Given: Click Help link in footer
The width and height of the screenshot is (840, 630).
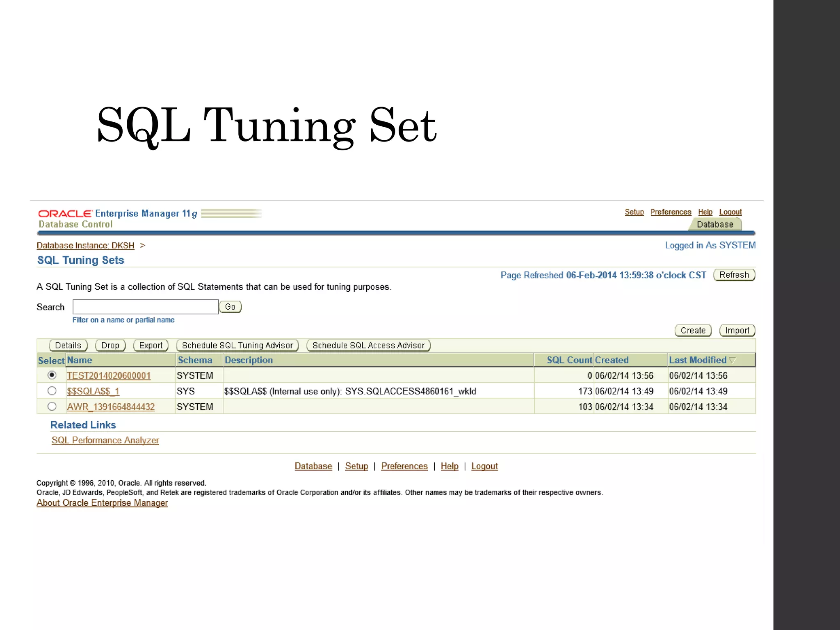Looking at the screenshot, I should click(x=450, y=466).
